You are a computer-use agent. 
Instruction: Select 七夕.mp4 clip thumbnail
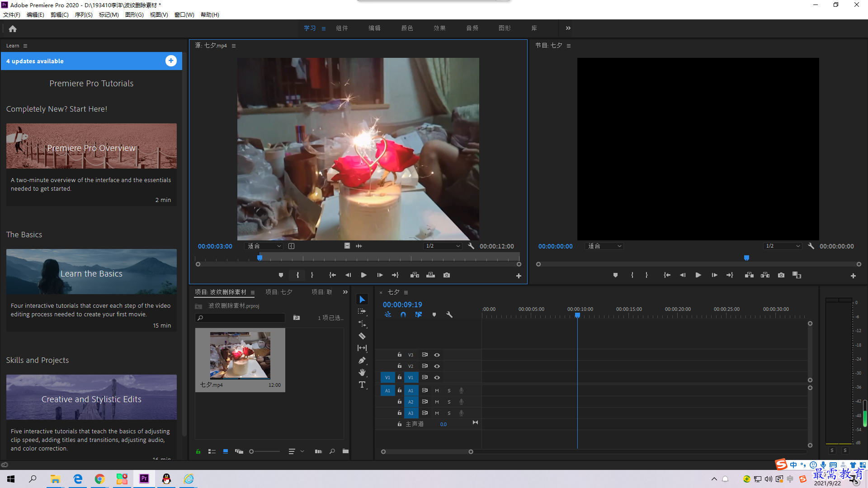240,356
